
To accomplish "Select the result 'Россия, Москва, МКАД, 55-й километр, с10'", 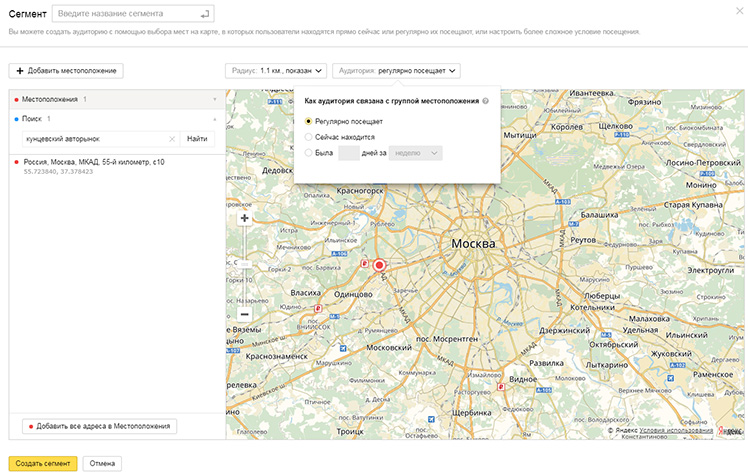I will (x=94, y=162).
